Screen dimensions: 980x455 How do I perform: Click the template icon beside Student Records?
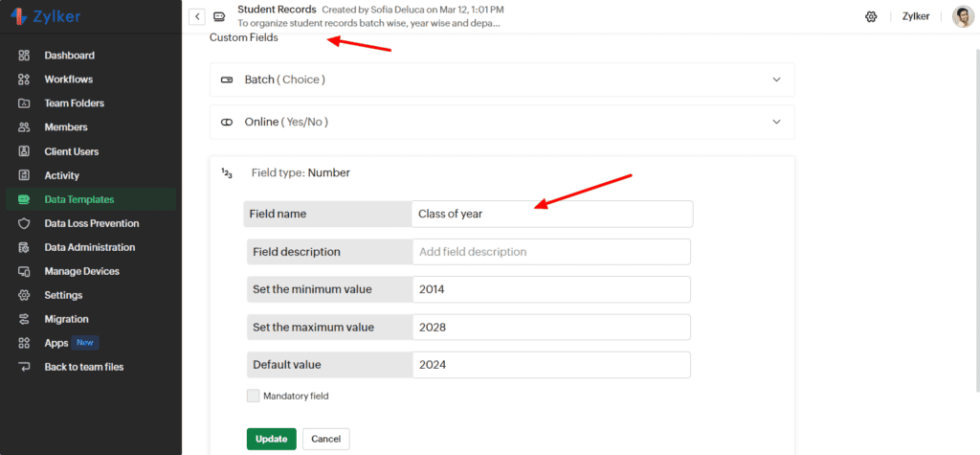coord(219,16)
